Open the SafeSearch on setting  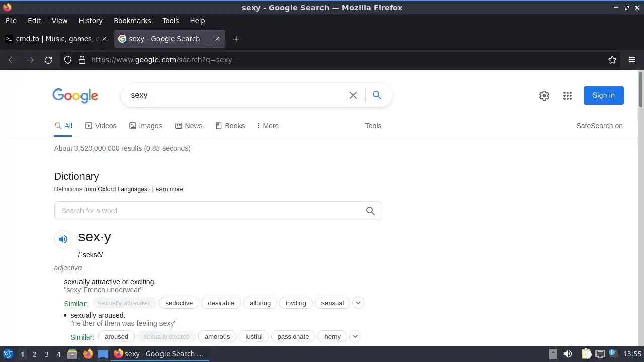click(x=599, y=126)
